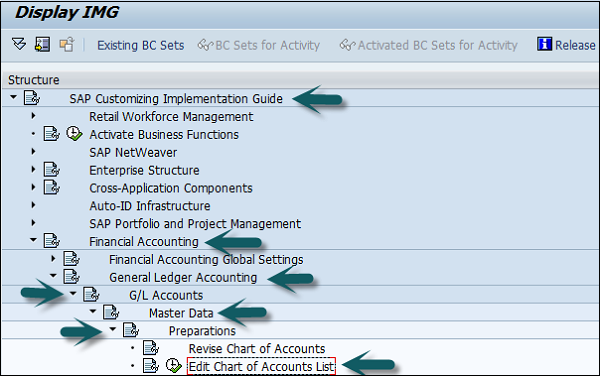Viewport: 600px width, 376px height.
Task: Select Preparations text
Action: click(x=202, y=331)
